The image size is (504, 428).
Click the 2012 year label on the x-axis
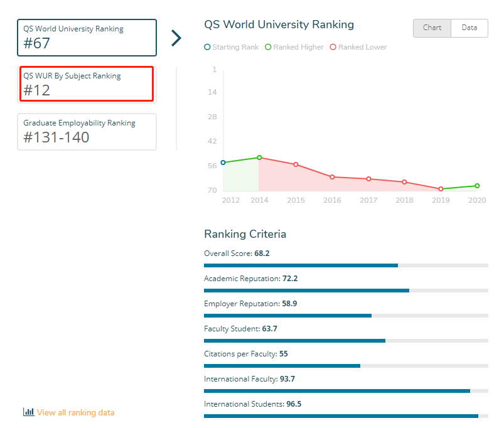tap(231, 200)
